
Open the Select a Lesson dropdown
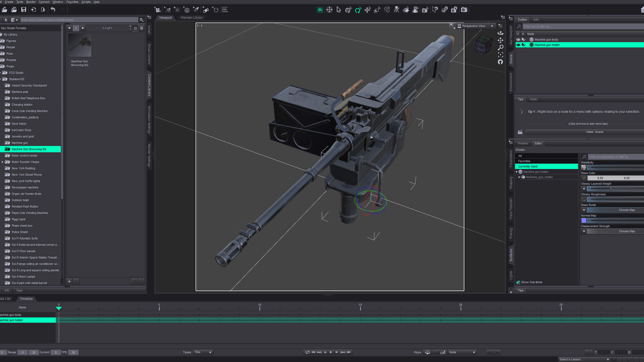(x=584, y=359)
